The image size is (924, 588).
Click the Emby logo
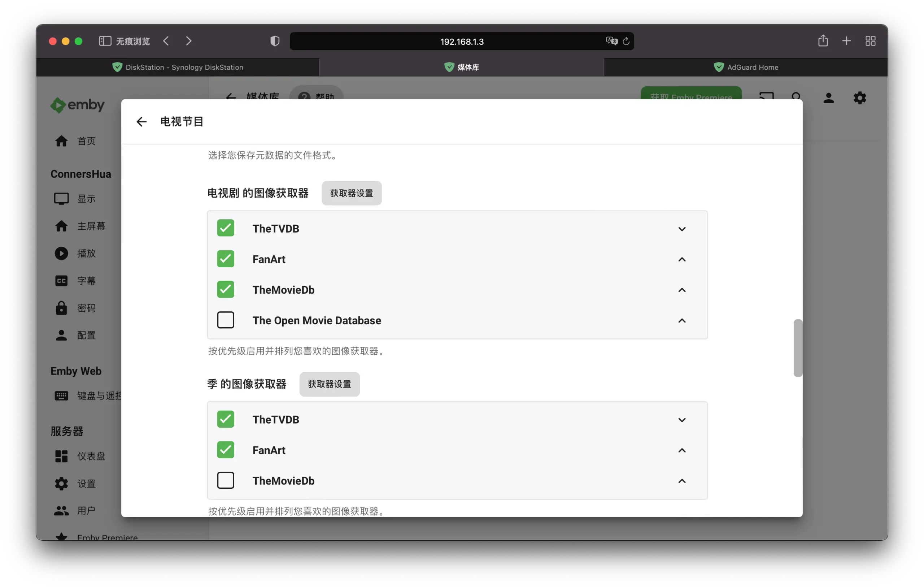click(77, 105)
